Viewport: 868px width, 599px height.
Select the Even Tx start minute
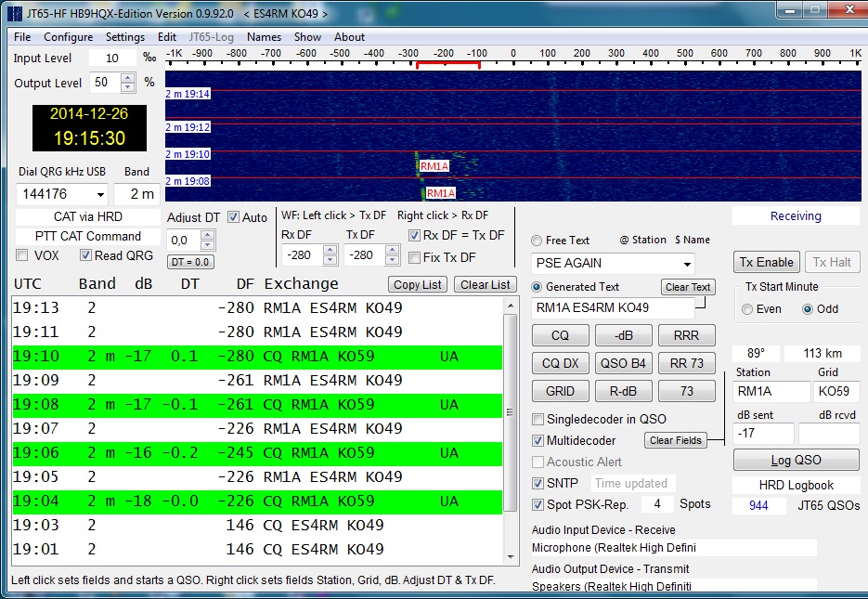tap(748, 309)
